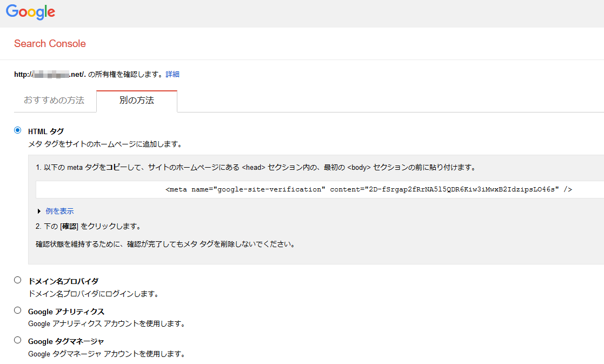Select the 別の方法 tab
The width and height of the screenshot is (604, 364).
pyautogui.click(x=136, y=101)
